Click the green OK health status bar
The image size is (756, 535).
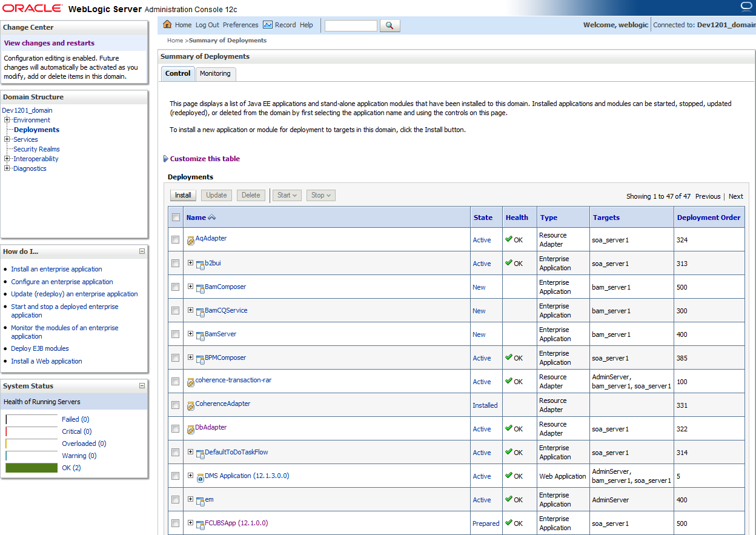tap(31, 468)
